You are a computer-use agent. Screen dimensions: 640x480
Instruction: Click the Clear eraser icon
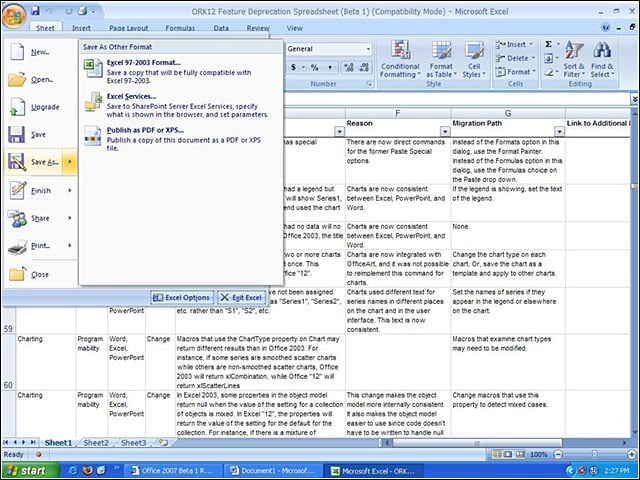click(x=549, y=72)
